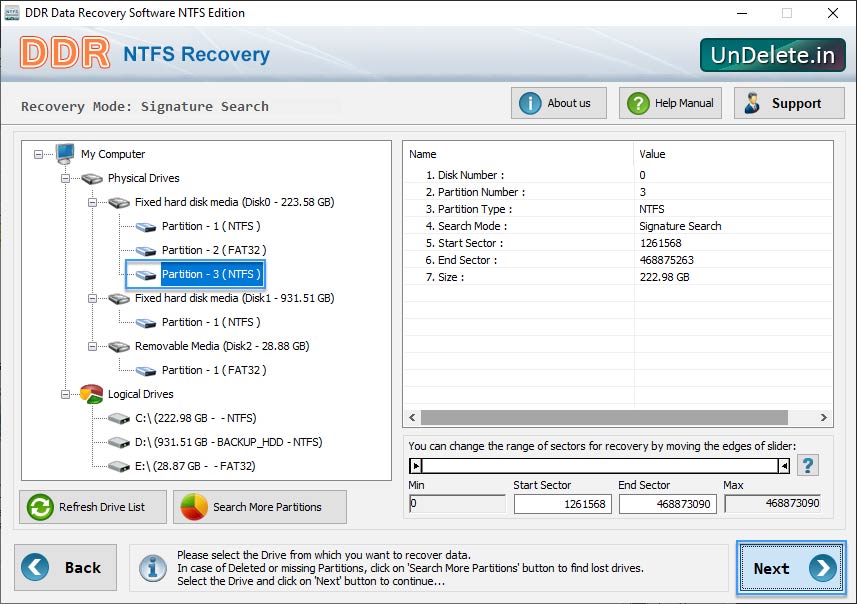Select Disk1 Partition - 1 (NTFS)
This screenshot has width=857, height=604.
[211, 322]
